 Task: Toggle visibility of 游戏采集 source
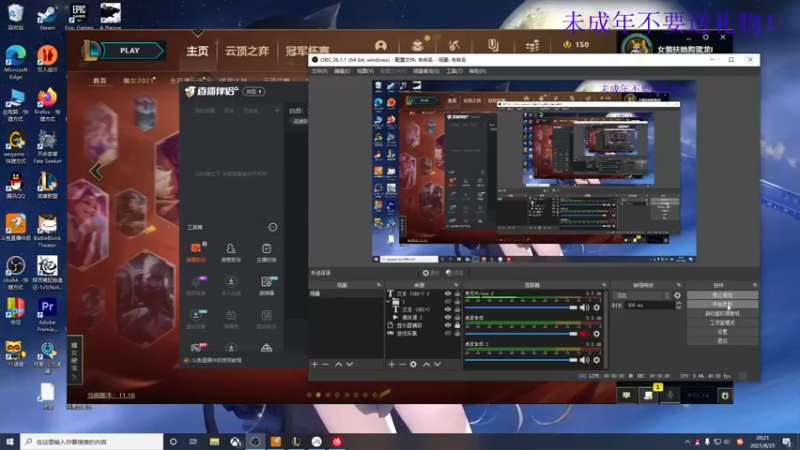pyautogui.click(x=447, y=333)
